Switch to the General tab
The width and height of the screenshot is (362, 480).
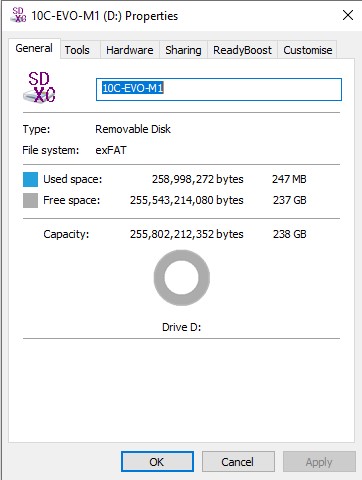click(34, 49)
